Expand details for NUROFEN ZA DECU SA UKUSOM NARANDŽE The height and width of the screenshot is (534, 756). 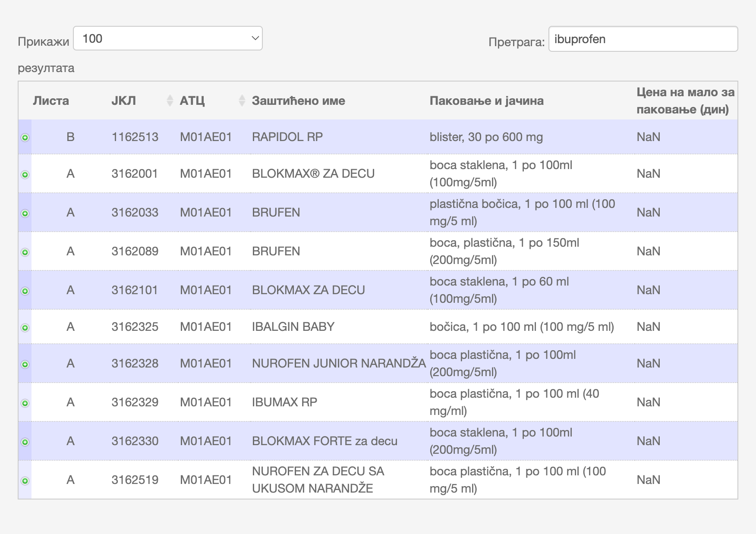tap(25, 481)
